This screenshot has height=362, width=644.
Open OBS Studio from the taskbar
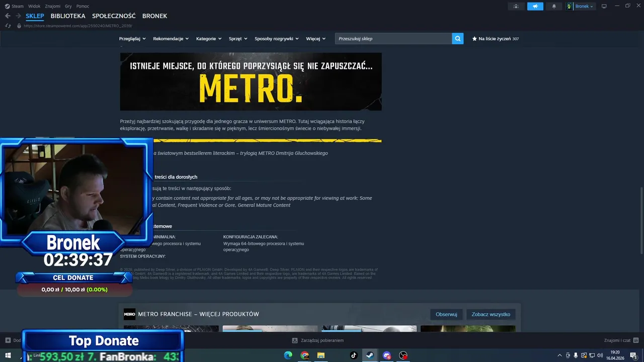[x=403, y=355]
